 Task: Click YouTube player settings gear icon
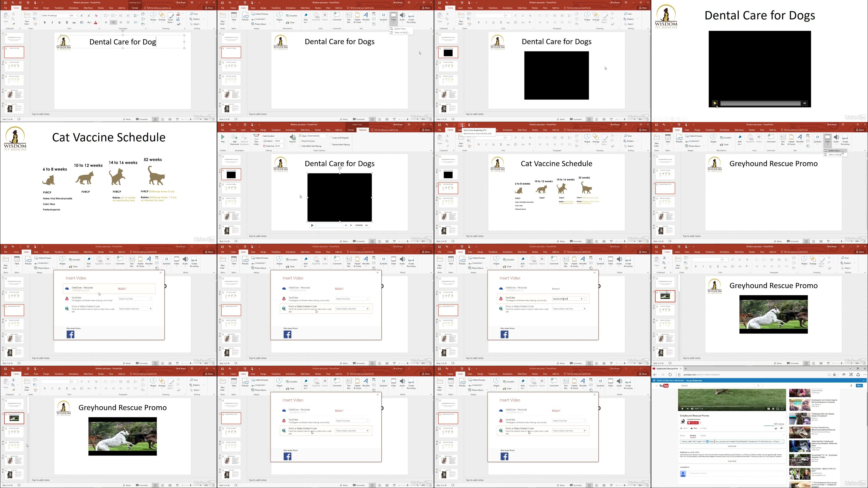pos(773,409)
